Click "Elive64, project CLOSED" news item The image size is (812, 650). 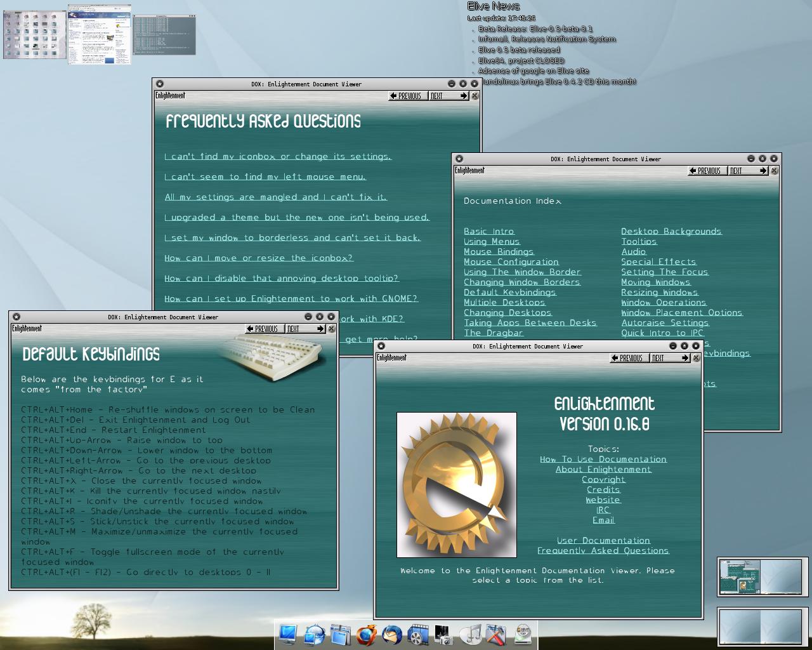521,61
